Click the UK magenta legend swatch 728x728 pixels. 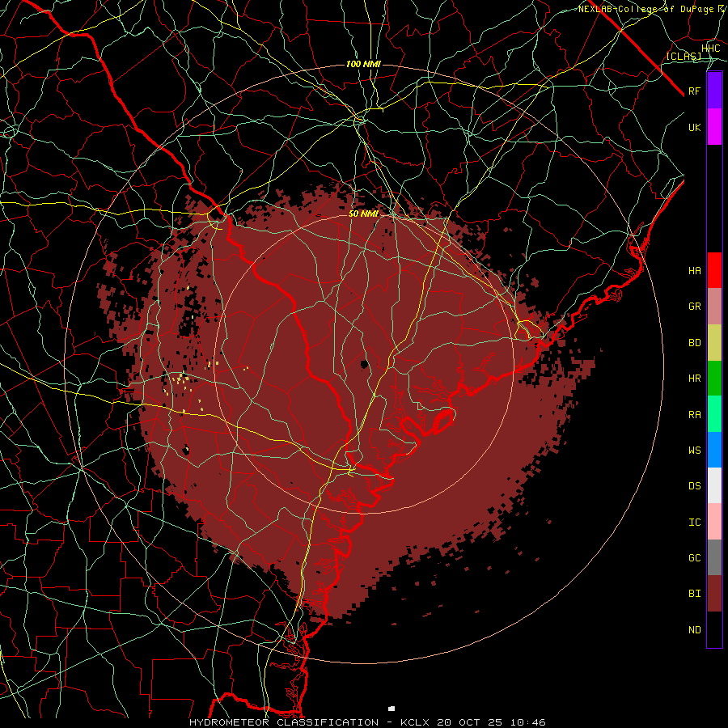click(714, 127)
